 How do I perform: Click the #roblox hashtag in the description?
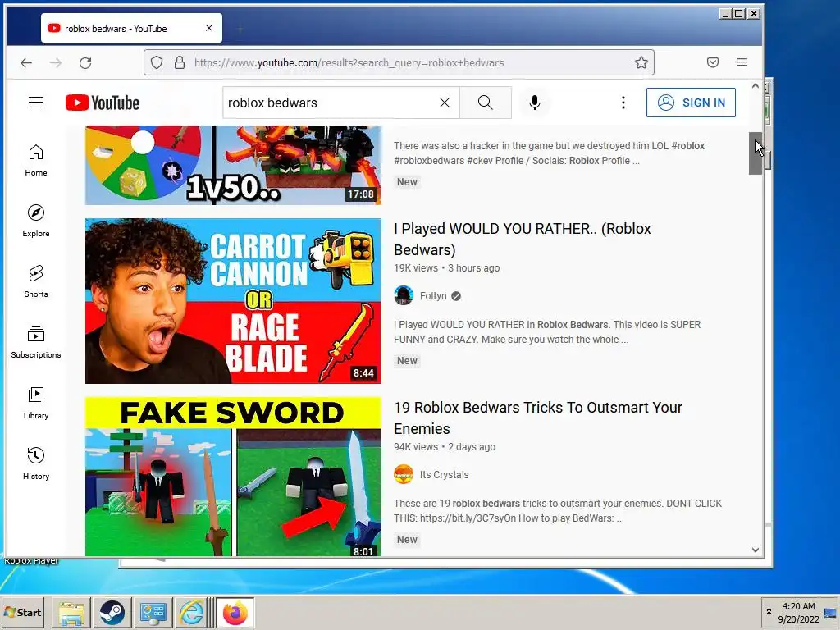click(688, 146)
